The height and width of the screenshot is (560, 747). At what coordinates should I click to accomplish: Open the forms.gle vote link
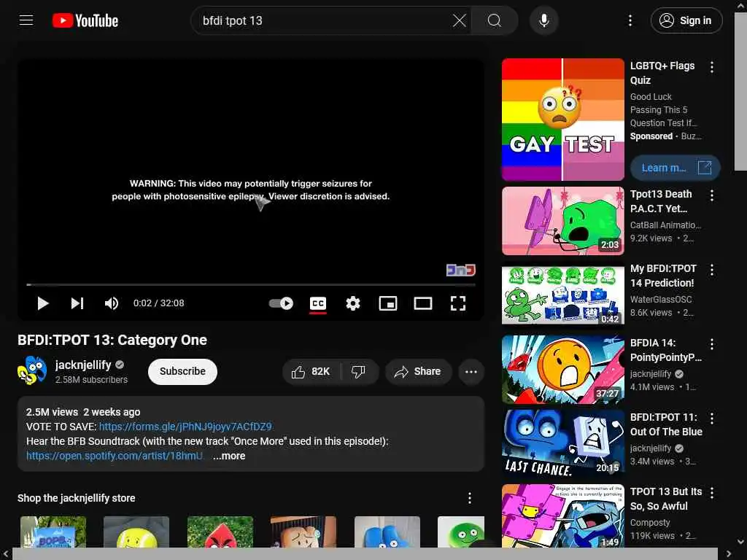tap(185, 427)
